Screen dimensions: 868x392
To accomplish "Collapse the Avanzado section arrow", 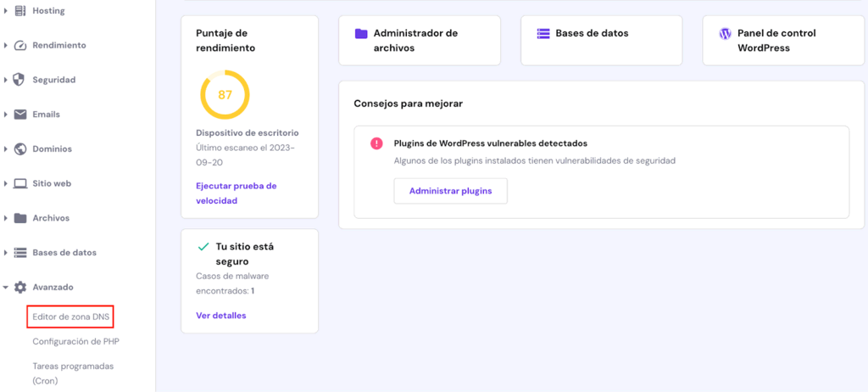I will point(6,288).
